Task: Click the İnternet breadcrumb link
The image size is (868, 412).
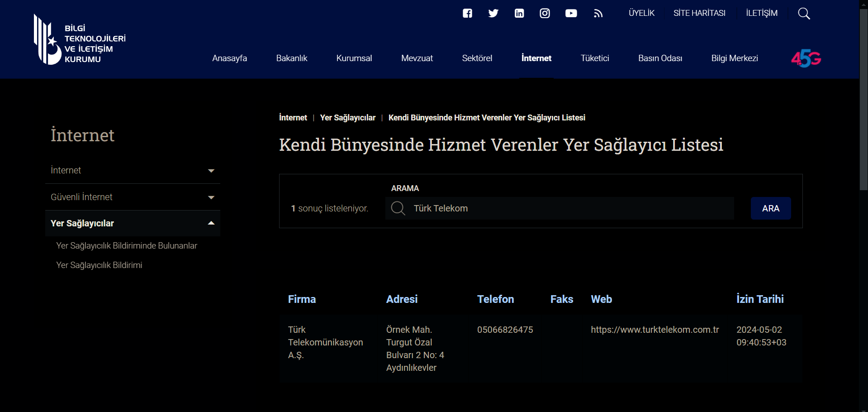Action: (x=293, y=118)
